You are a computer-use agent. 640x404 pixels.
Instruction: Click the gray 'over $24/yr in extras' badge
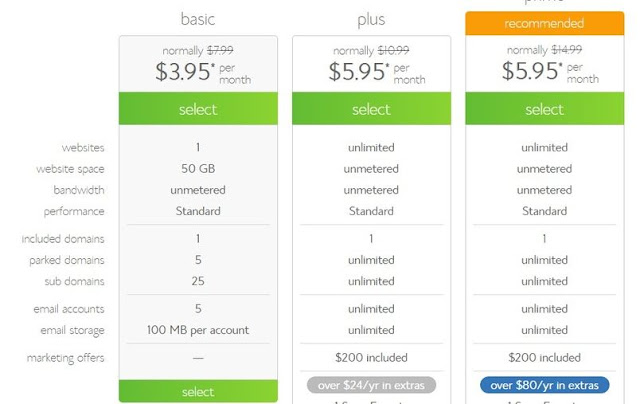click(x=371, y=385)
